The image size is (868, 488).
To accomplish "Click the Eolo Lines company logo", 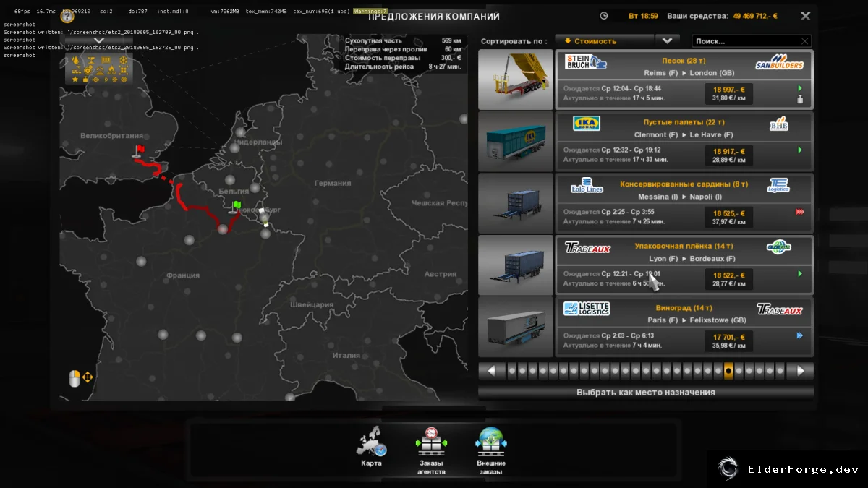I will [x=587, y=186].
